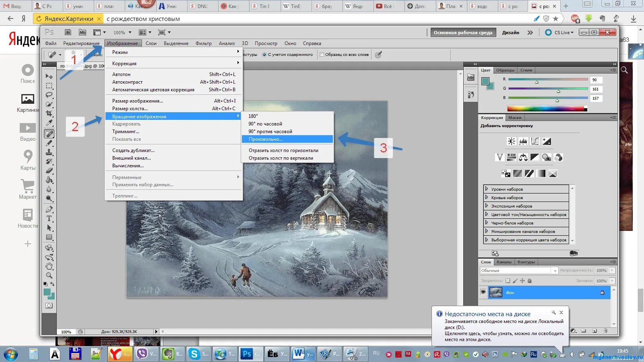
Task: Select the Hand tool
Action: (x=49, y=266)
